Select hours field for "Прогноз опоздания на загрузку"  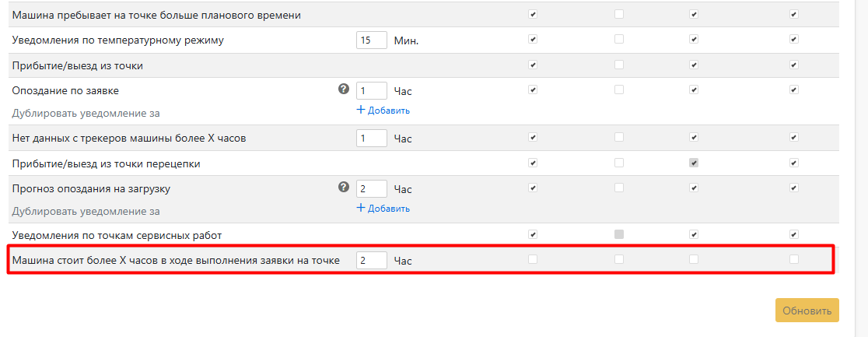(372, 189)
